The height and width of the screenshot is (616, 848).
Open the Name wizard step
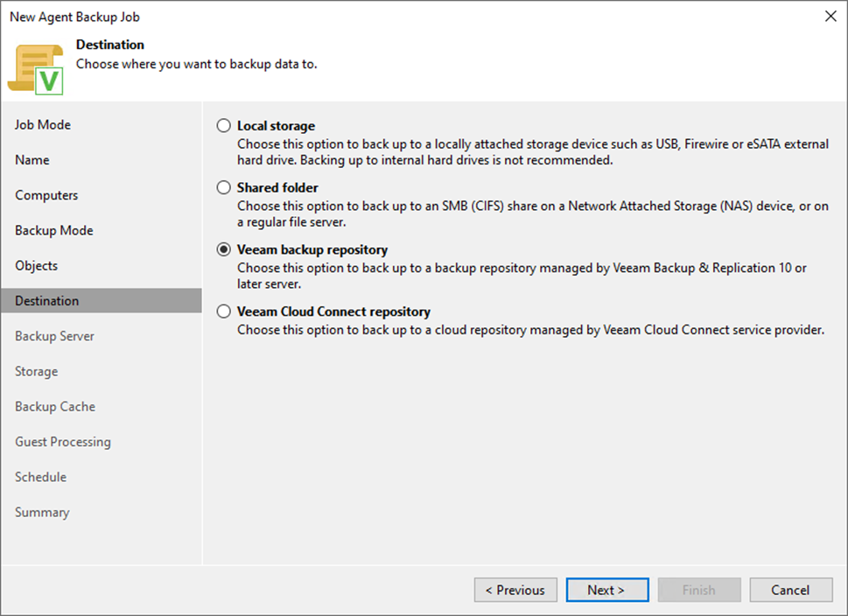(x=32, y=160)
